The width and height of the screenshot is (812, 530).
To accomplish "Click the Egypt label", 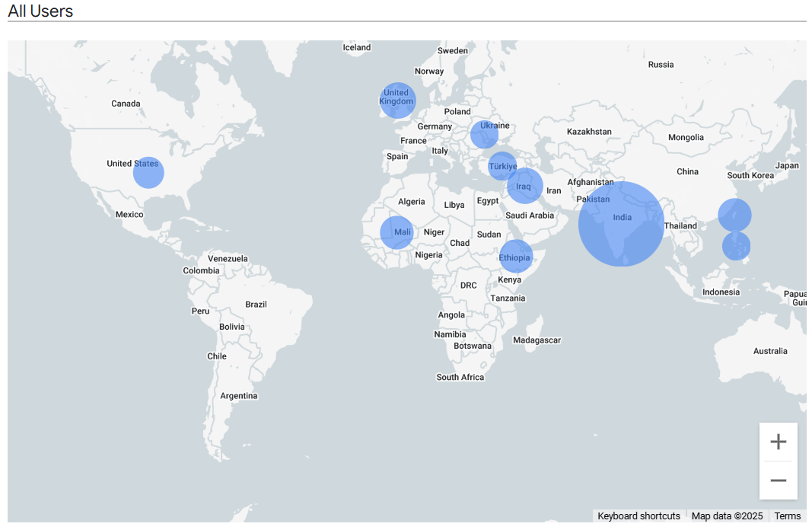I will pos(487,201).
